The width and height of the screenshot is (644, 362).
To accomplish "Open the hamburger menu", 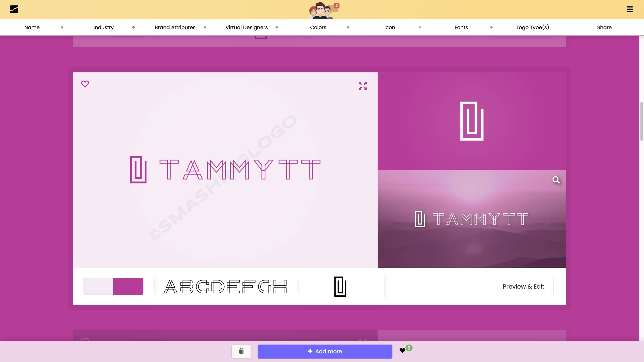I will [629, 9].
